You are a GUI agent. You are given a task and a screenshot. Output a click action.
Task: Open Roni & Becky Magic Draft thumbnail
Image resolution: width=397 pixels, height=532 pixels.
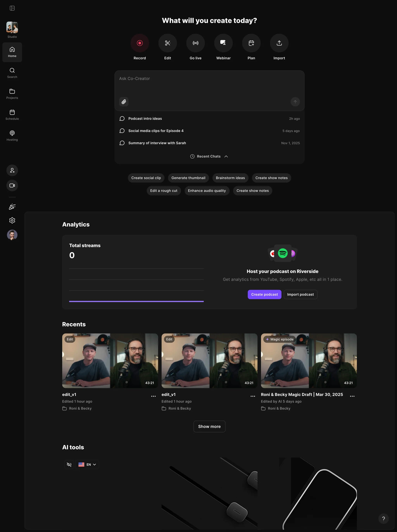point(309,361)
